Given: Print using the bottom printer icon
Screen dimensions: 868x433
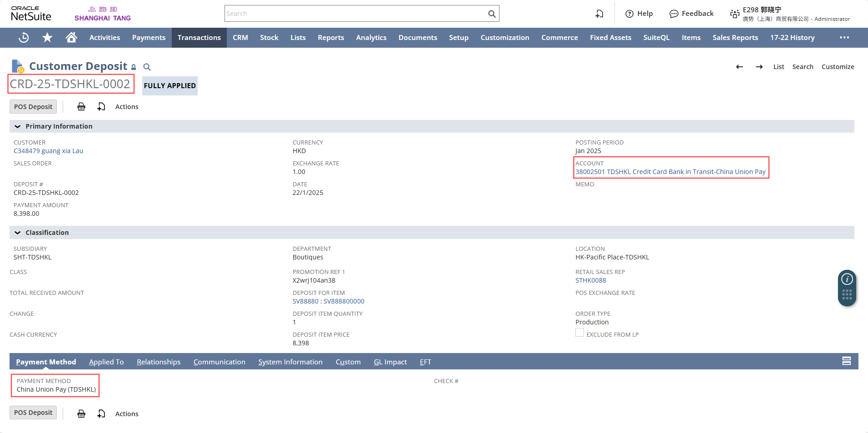Looking at the screenshot, I should point(81,414).
